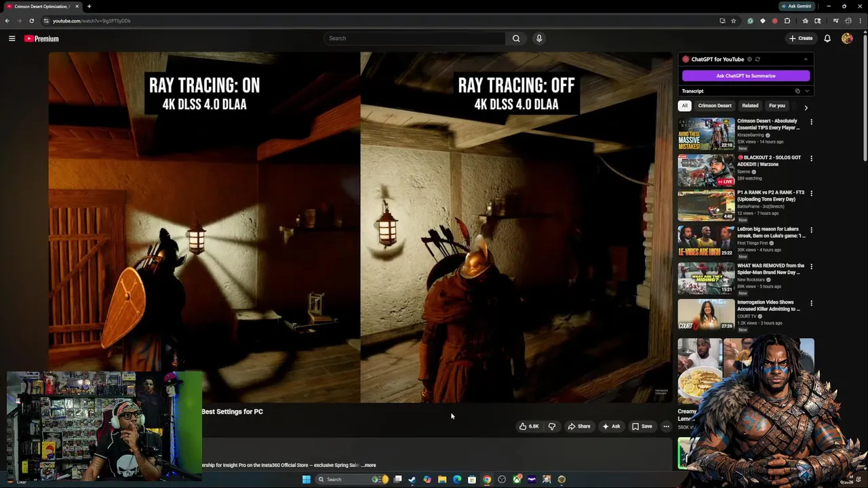This screenshot has width=868, height=488.
Task: Open options menu for Interrogation Video
Action: click(x=811, y=304)
